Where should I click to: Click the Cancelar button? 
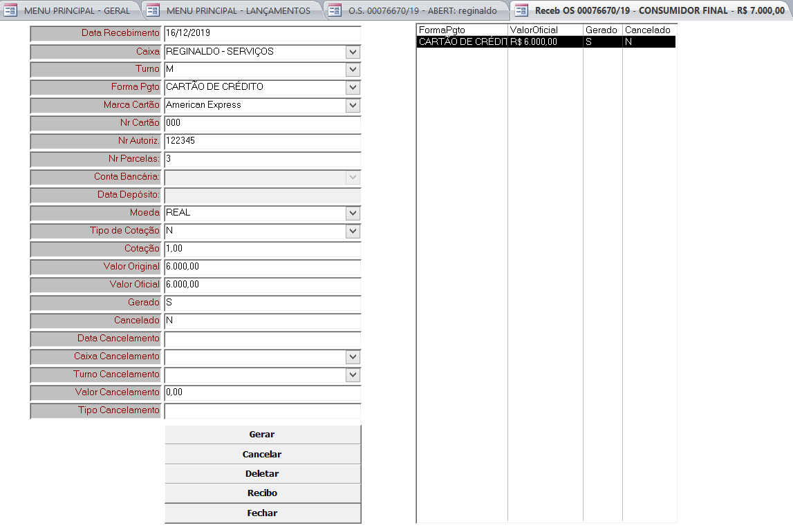click(x=262, y=455)
